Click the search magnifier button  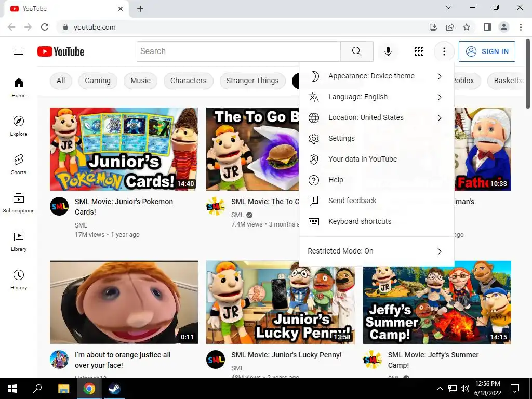pos(356,51)
